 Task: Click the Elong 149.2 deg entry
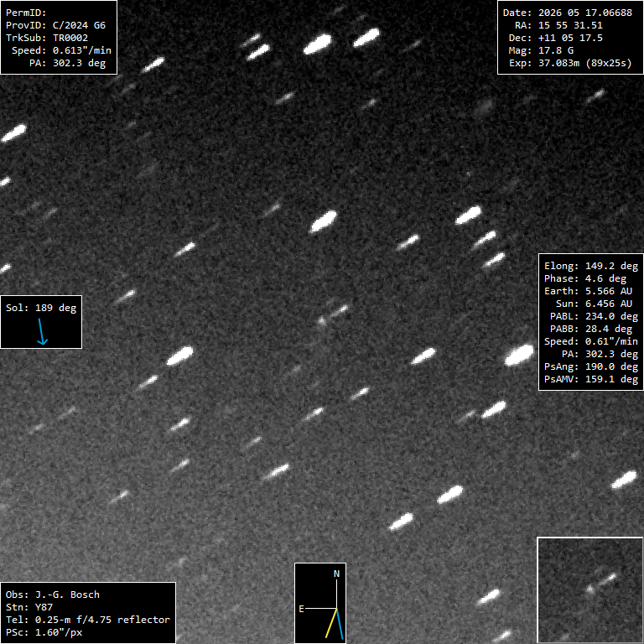tap(591, 266)
